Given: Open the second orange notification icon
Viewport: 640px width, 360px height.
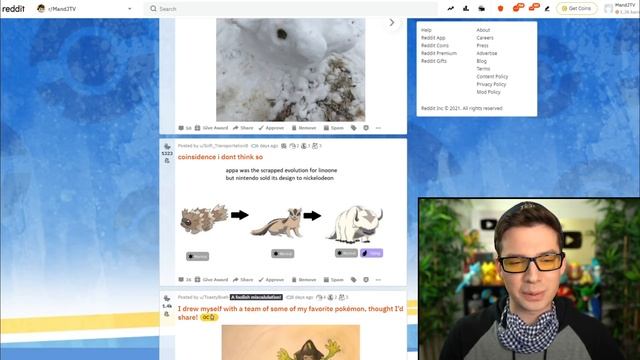Looking at the screenshot, I should coord(534,7).
